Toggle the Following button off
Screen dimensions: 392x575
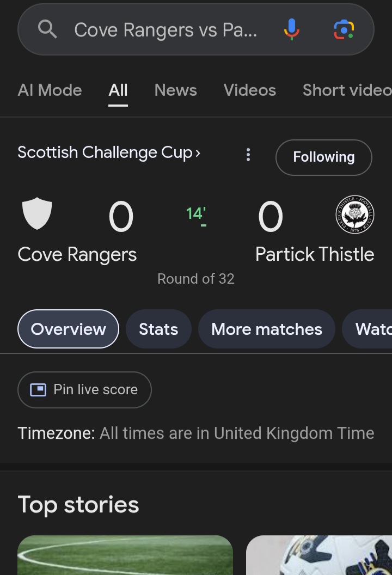[x=323, y=157]
